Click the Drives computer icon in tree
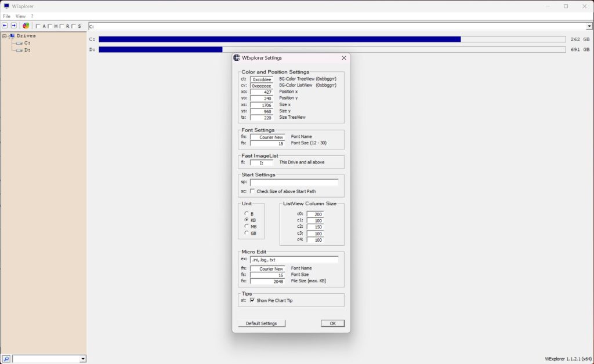The width and height of the screenshot is (594, 364). 12,35
